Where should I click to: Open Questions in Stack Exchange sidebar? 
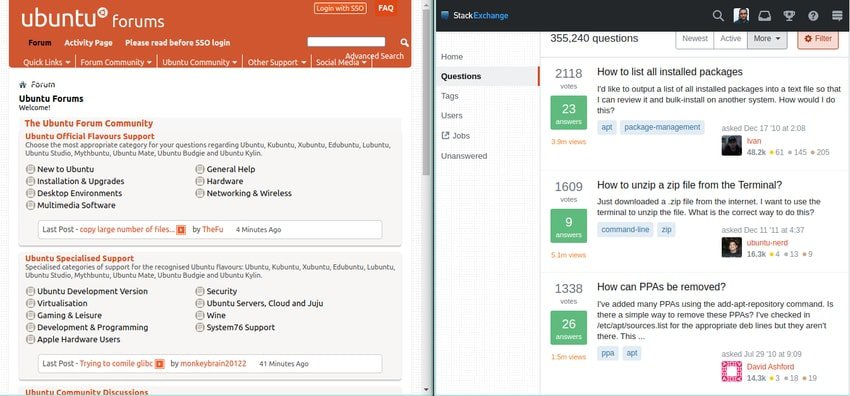(x=487, y=76)
